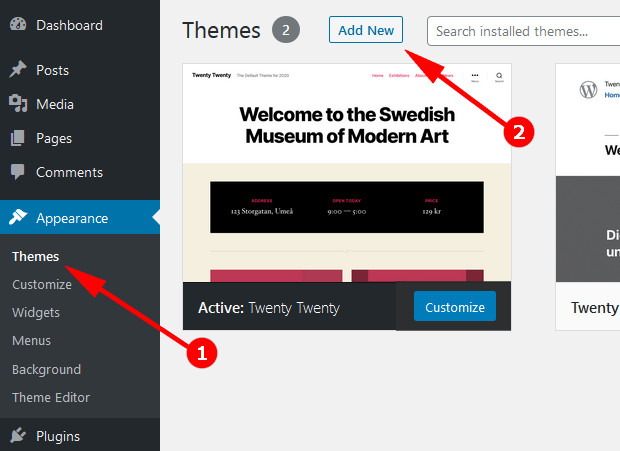Image resolution: width=620 pixels, height=451 pixels.
Task: Go to the Widgets submenu
Action: point(36,312)
